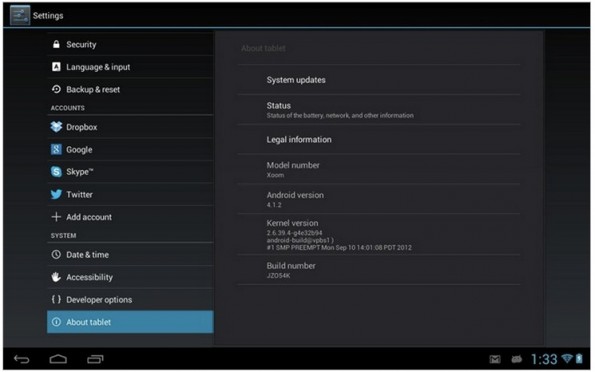Click the Language & input 'A' icon
Image resolution: width=595 pixels, height=372 pixels.
point(56,67)
